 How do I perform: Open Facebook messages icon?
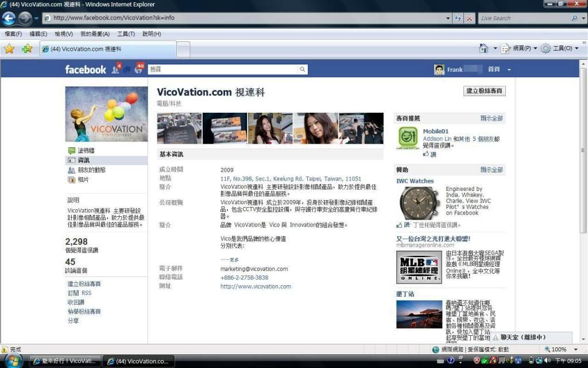[x=127, y=70]
